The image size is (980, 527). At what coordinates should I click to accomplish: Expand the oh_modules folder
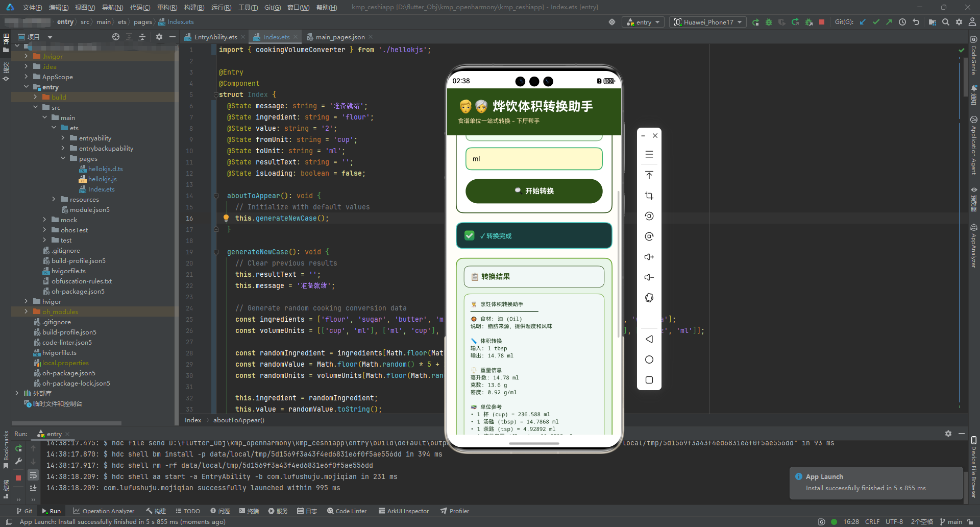tap(26, 312)
